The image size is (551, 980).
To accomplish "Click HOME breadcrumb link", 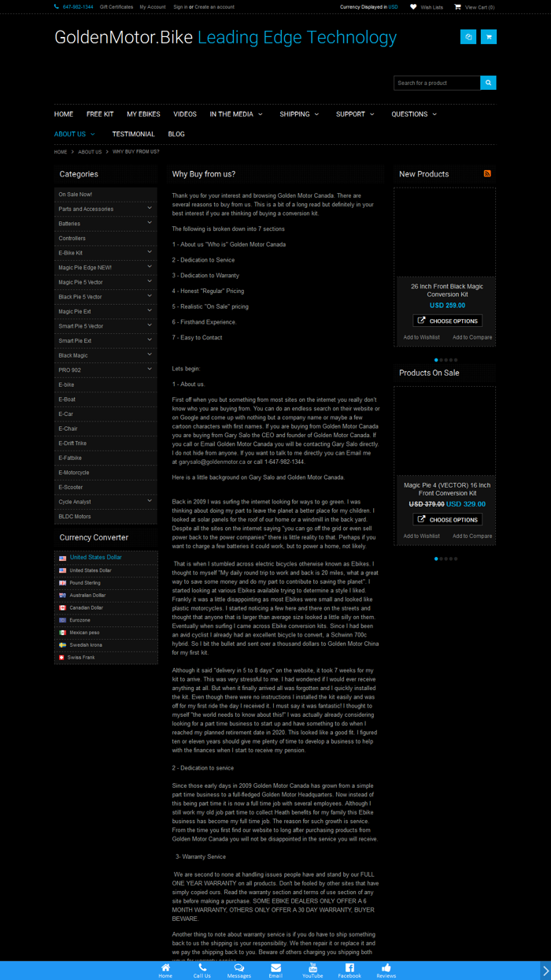I will (61, 151).
